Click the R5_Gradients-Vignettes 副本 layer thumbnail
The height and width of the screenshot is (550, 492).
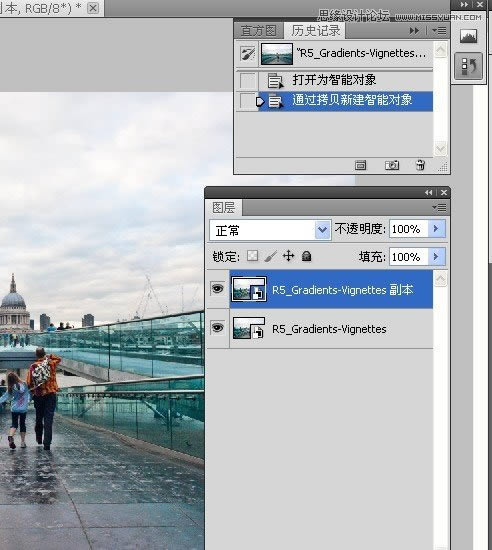point(249,289)
